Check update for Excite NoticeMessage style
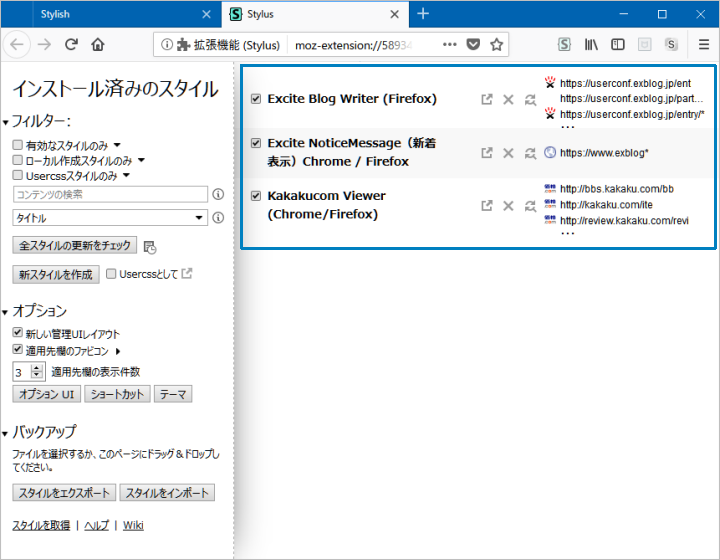This screenshot has height=560, width=720. point(530,153)
